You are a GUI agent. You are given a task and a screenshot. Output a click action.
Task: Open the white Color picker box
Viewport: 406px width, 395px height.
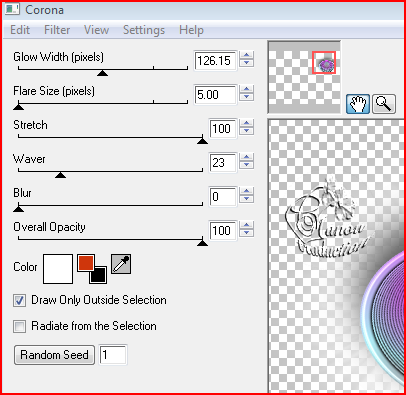click(58, 269)
